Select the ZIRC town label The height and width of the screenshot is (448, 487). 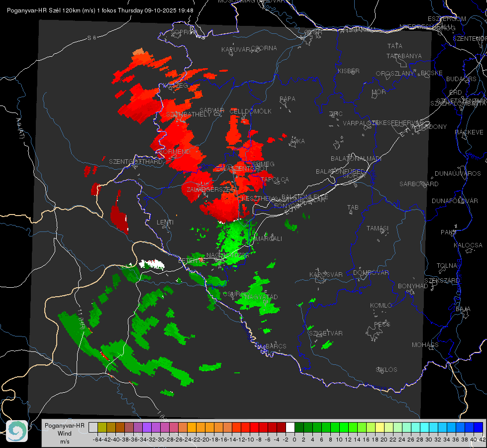(x=336, y=114)
